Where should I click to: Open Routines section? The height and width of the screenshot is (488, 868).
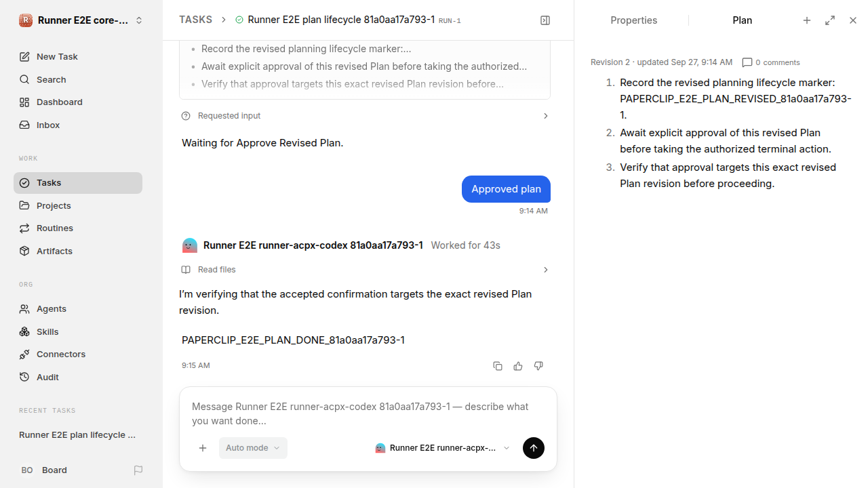[78, 228]
